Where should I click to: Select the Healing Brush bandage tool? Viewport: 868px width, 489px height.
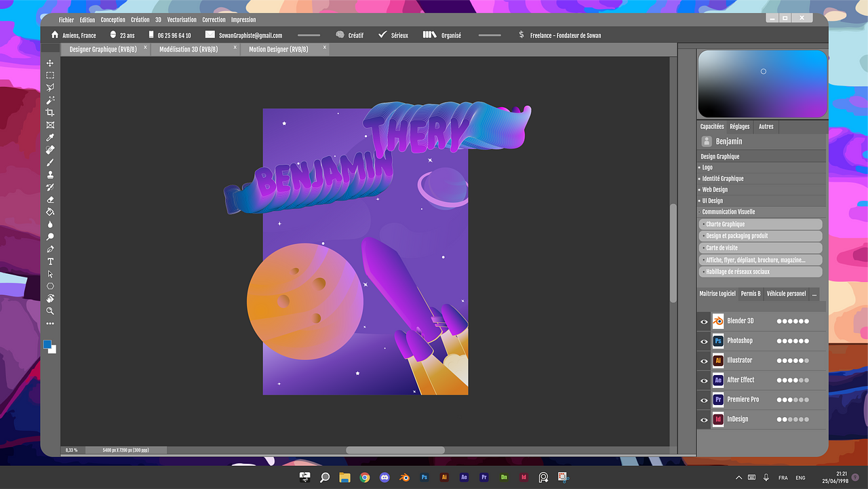pyautogui.click(x=50, y=150)
